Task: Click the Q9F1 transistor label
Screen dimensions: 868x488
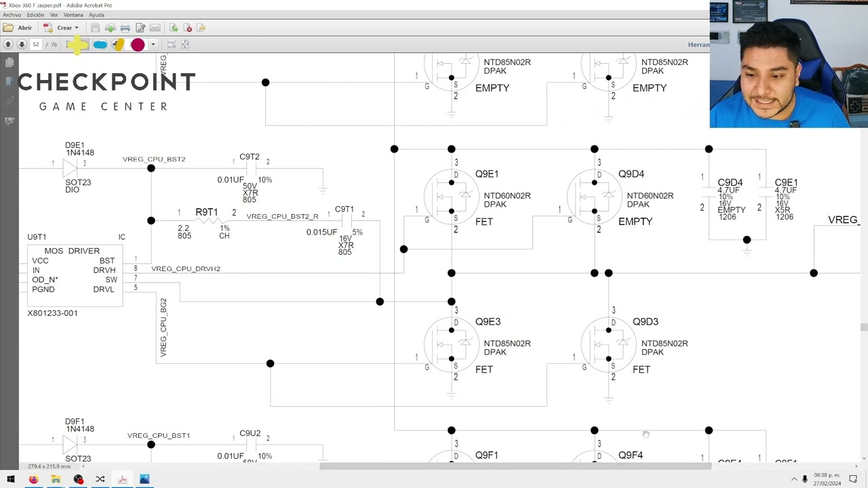Action: tap(487, 455)
